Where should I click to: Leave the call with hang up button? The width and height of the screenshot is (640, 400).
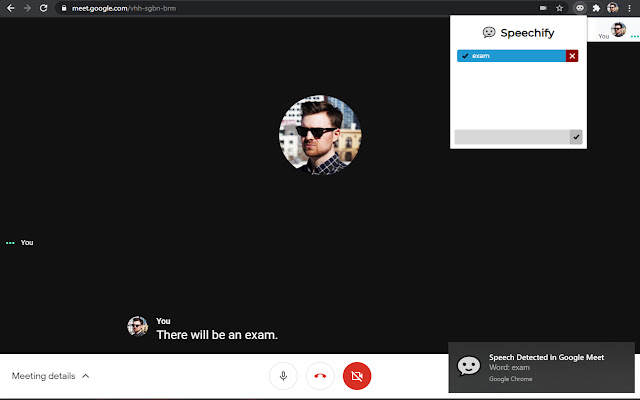tap(320, 376)
